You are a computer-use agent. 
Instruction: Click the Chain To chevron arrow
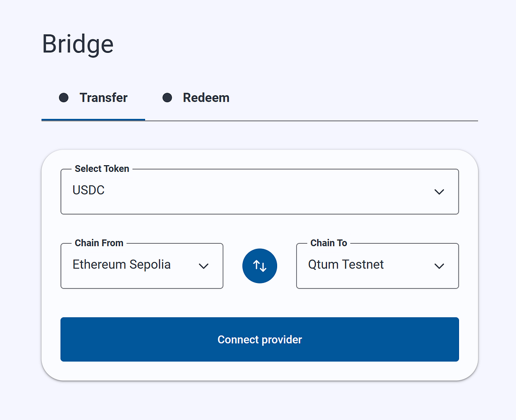point(439,266)
